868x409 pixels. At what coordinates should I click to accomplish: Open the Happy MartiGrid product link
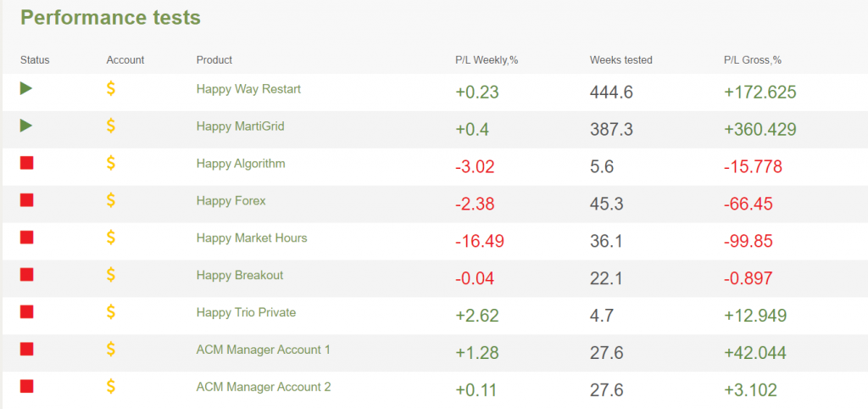pos(240,126)
